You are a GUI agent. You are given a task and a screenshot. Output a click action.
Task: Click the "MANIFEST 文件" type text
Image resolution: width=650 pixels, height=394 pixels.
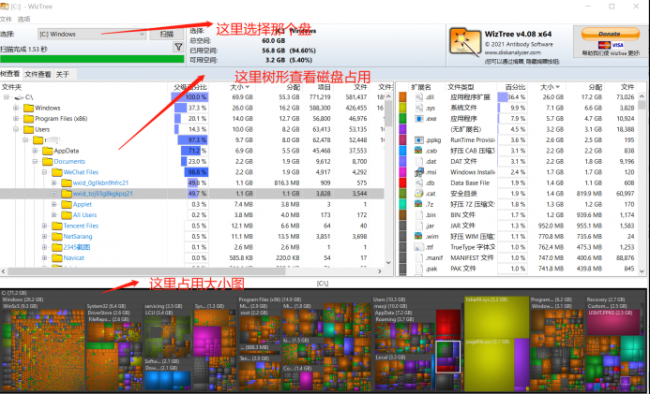click(x=472, y=258)
